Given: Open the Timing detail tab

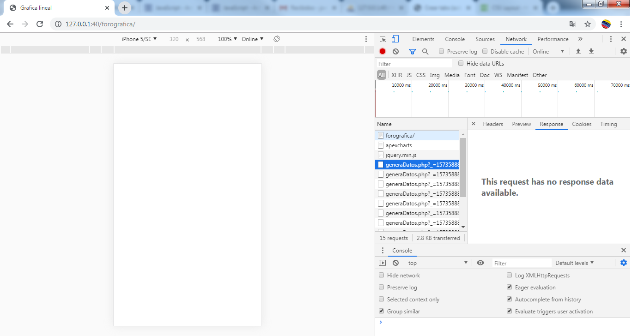Looking at the screenshot, I should tap(608, 124).
